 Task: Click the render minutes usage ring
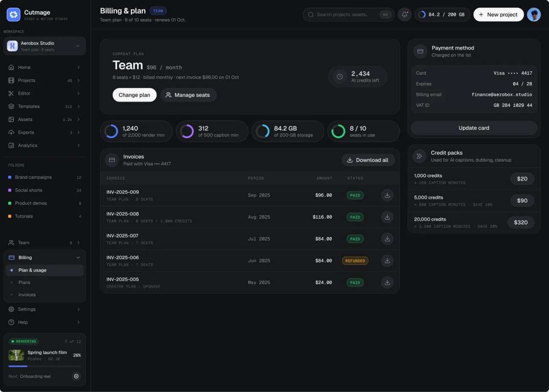[x=111, y=131]
